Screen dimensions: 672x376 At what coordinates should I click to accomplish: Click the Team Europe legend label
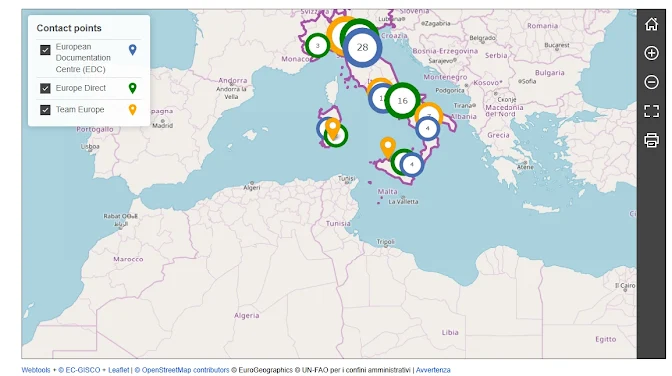[x=80, y=110]
